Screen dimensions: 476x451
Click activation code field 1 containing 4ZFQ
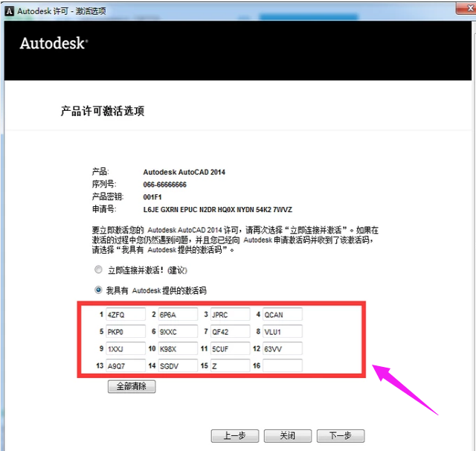[x=125, y=315]
